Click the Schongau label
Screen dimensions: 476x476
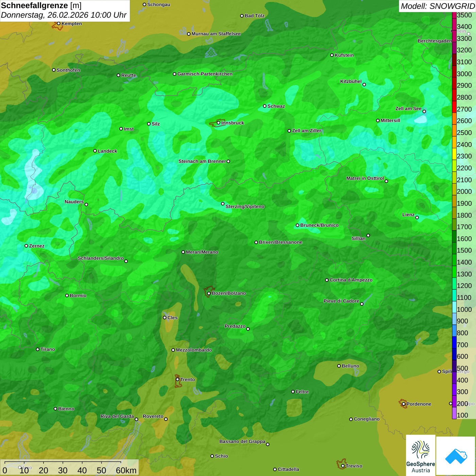click(x=158, y=4)
